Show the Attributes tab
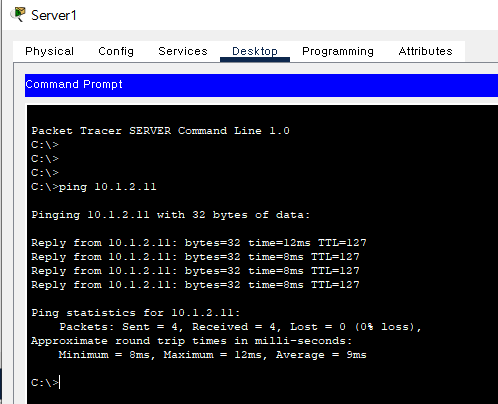Screen dimensions: 498x404 point(425,51)
